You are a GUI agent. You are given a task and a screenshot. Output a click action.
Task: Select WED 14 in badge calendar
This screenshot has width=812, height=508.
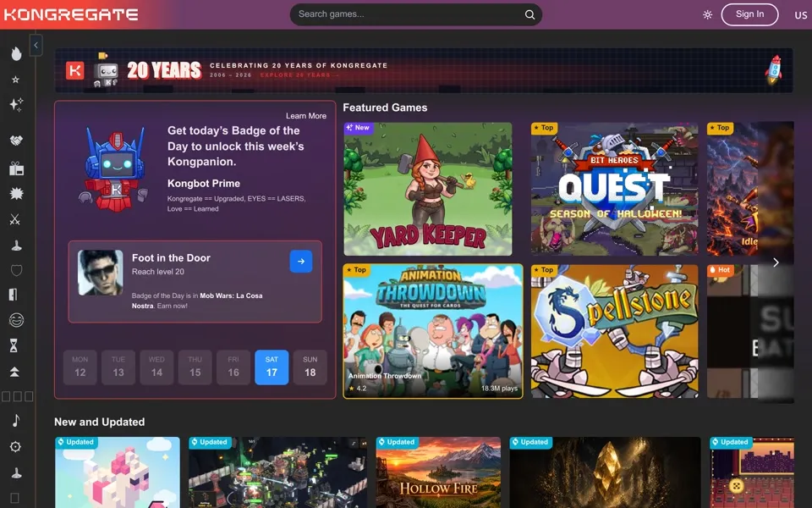pos(156,367)
